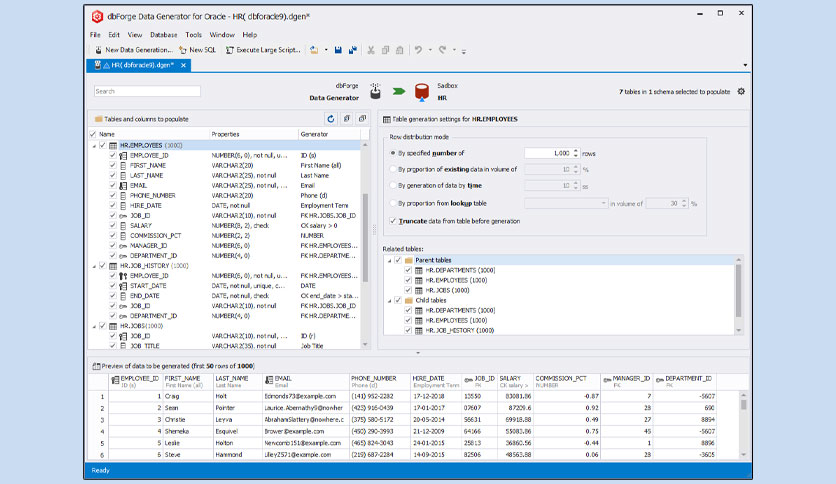
Task: Click the green generate arrow icon
Action: pyautogui.click(x=399, y=91)
